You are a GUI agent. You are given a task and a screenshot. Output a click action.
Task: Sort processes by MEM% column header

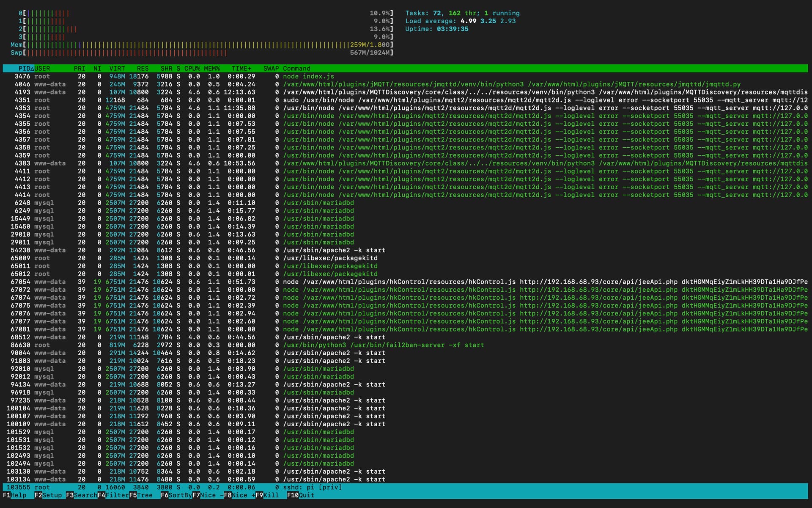tap(212, 68)
